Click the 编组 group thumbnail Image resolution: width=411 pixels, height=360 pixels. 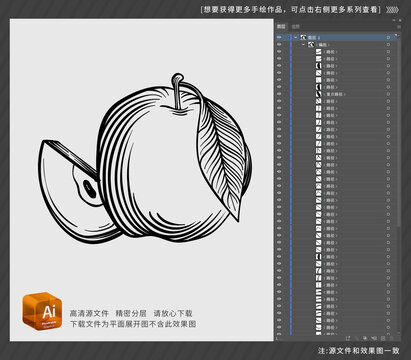311,44
